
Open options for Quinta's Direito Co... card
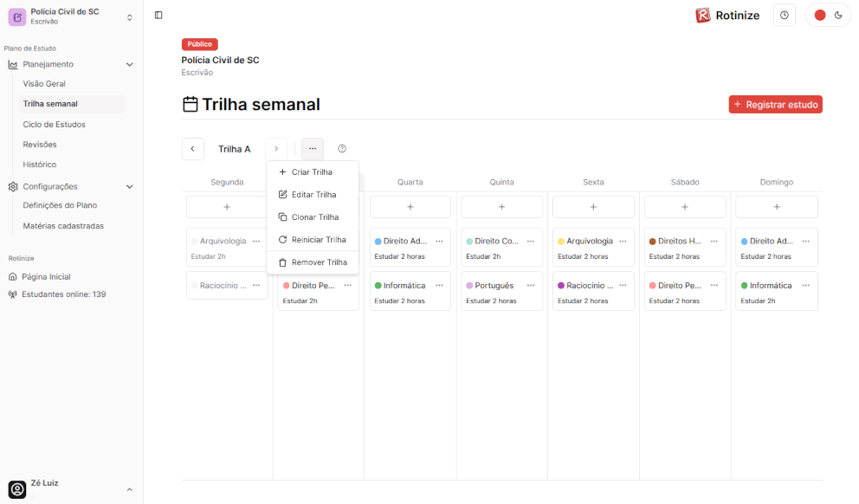pos(531,241)
